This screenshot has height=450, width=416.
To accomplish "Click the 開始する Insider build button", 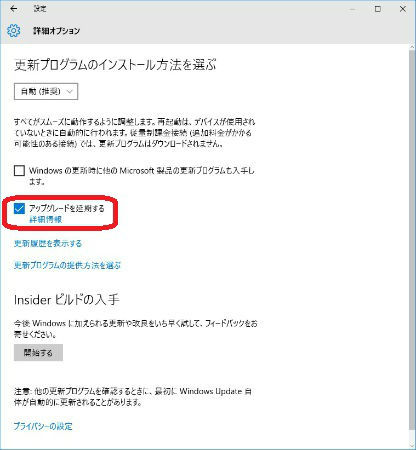I will click(x=38, y=353).
